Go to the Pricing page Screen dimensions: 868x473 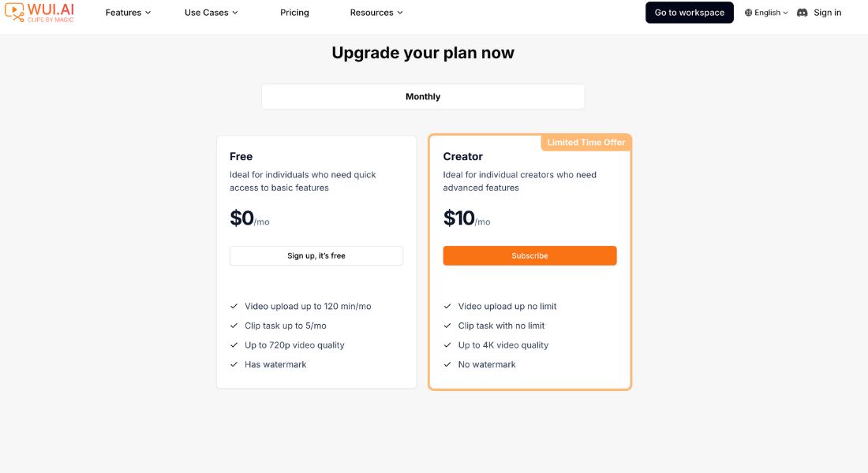(294, 12)
